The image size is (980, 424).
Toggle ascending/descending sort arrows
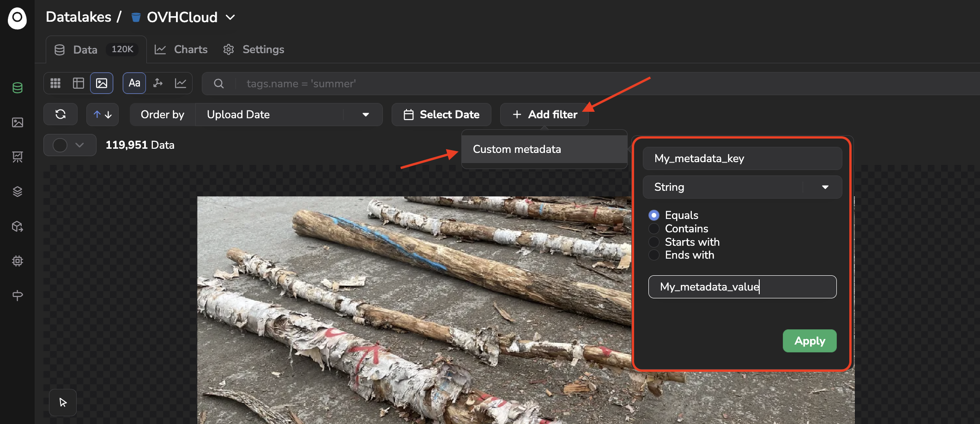[x=103, y=114]
